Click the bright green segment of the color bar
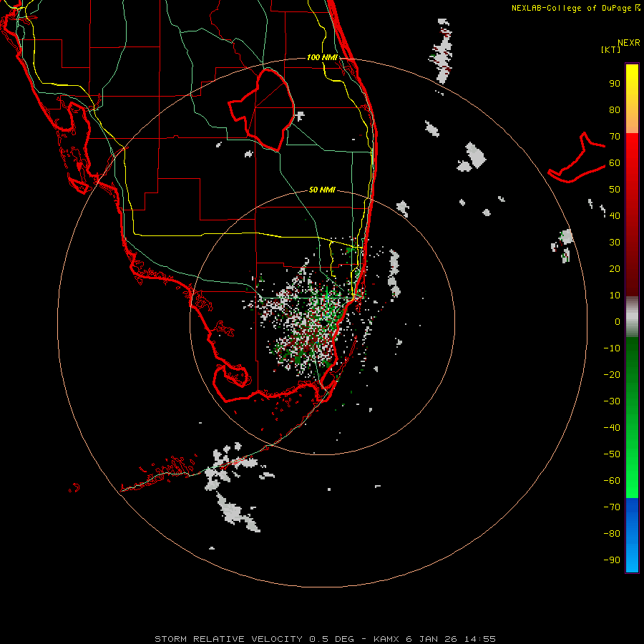Viewport: 644px width, 644px height. [x=632, y=417]
